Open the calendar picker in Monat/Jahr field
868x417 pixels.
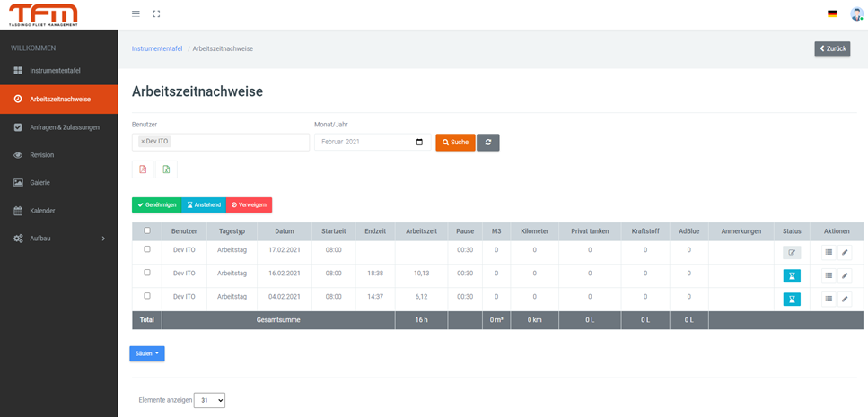pos(419,142)
